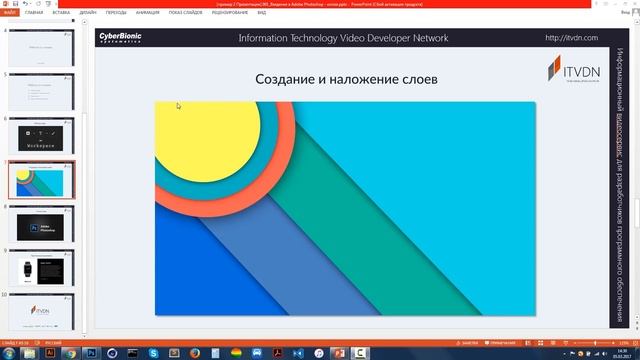Click the zoom slider handle in status bar
Screen dimensions: 640x360
595,343
